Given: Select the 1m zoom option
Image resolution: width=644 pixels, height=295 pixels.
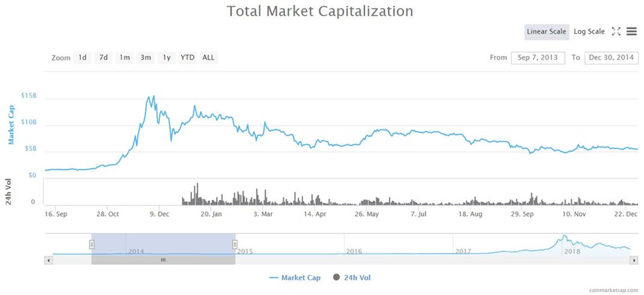Looking at the screenshot, I should click(124, 58).
